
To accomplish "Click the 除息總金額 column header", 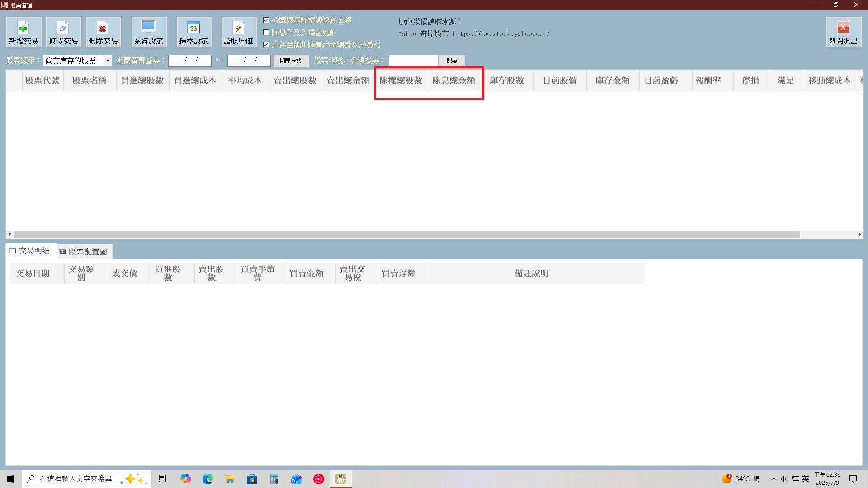I will tap(454, 80).
